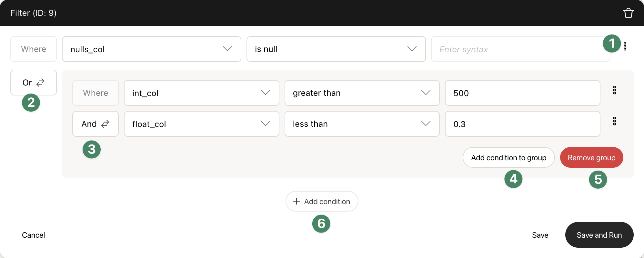The width and height of the screenshot is (644, 258).
Task: Expand the 'less than' operator dropdown
Action: pos(362,124)
